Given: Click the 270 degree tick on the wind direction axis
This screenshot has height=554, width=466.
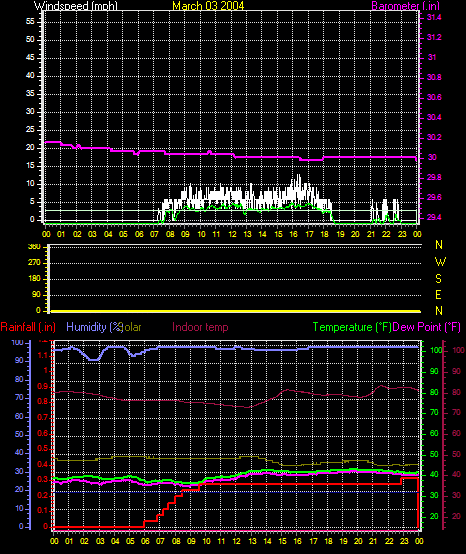Looking at the screenshot, I should click(x=36, y=263).
